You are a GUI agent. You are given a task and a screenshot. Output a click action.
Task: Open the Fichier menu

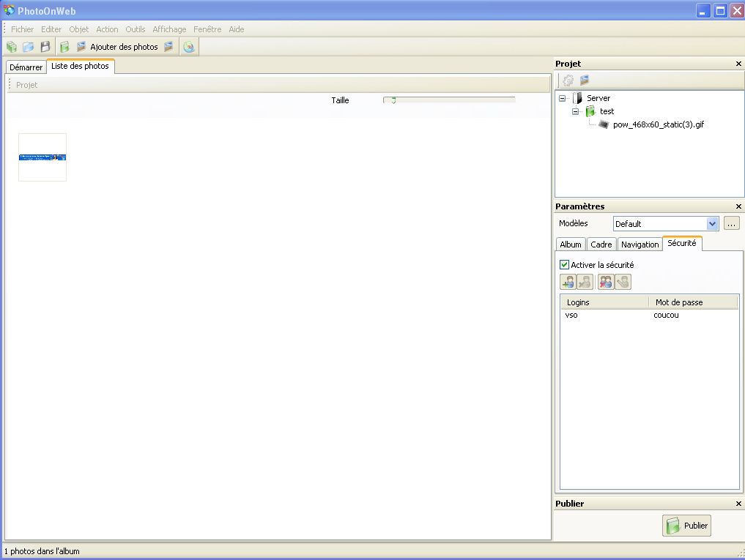(x=22, y=29)
